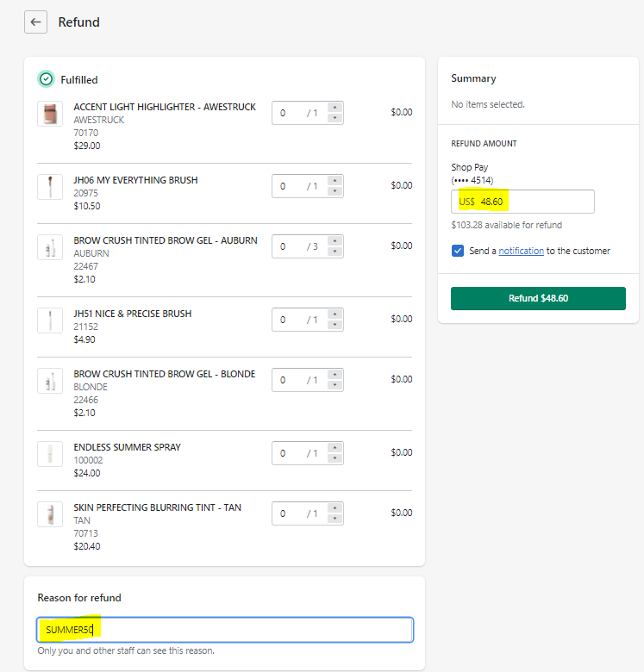This screenshot has height=672, width=644.
Task: Decrease quantity for Skin Perfecting Blurring Tint
Action: coord(335,519)
